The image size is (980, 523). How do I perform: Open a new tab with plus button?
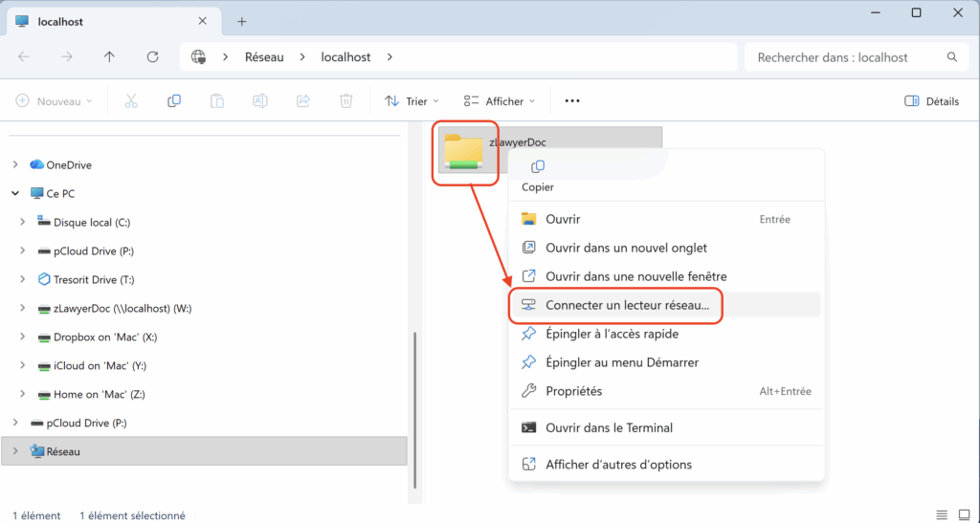[x=242, y=21]
